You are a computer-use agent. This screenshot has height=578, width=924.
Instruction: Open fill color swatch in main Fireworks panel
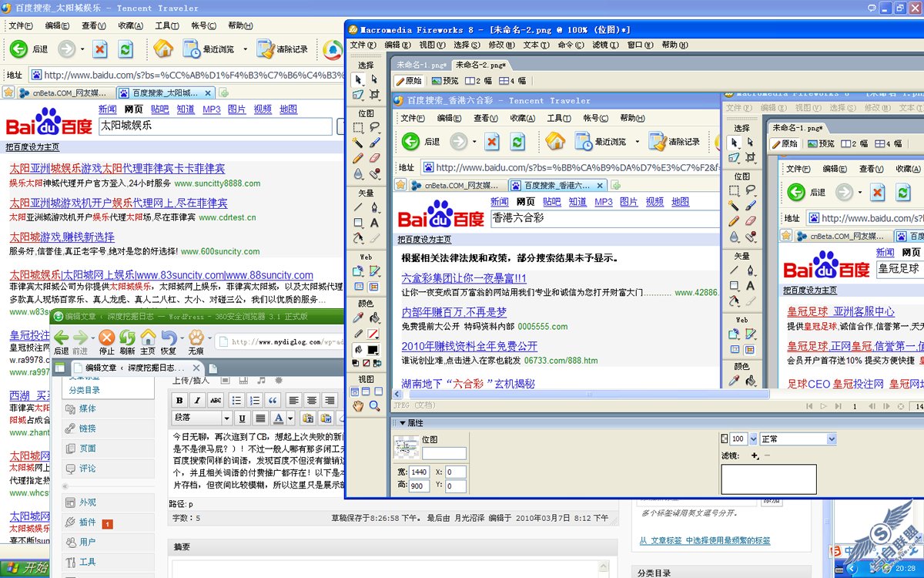[x=373, y=350]
